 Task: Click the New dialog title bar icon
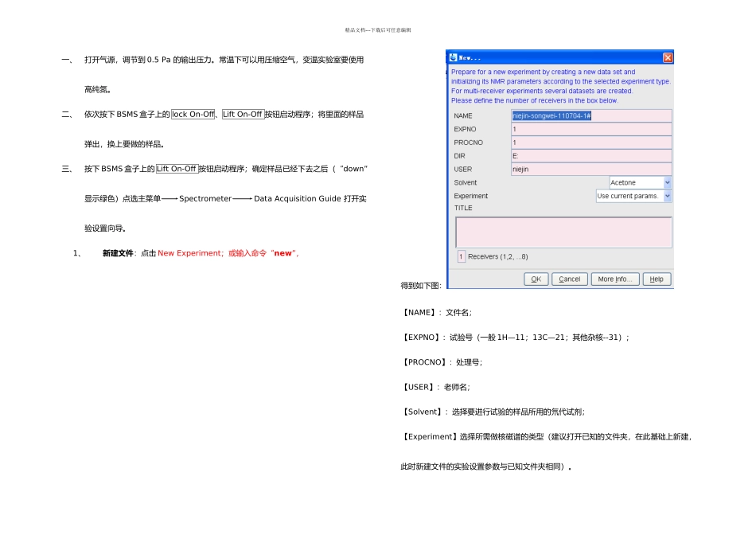pos(454,57)
